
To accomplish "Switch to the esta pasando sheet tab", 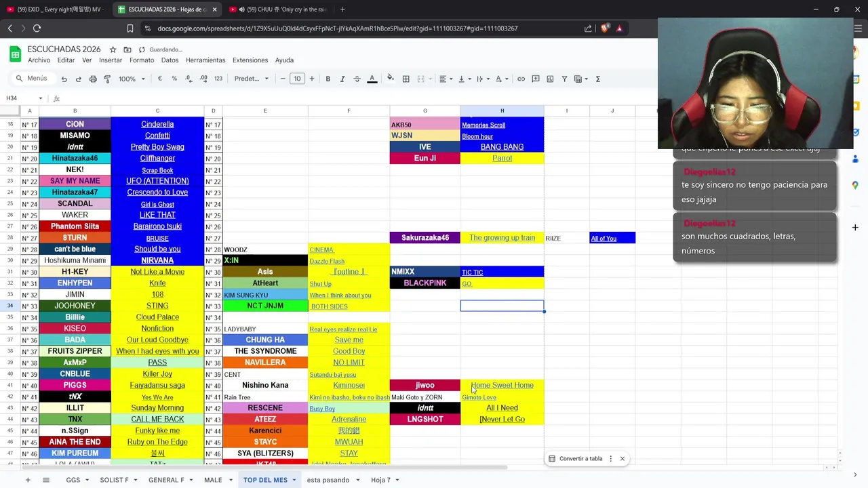I will [x=328, y=480].
